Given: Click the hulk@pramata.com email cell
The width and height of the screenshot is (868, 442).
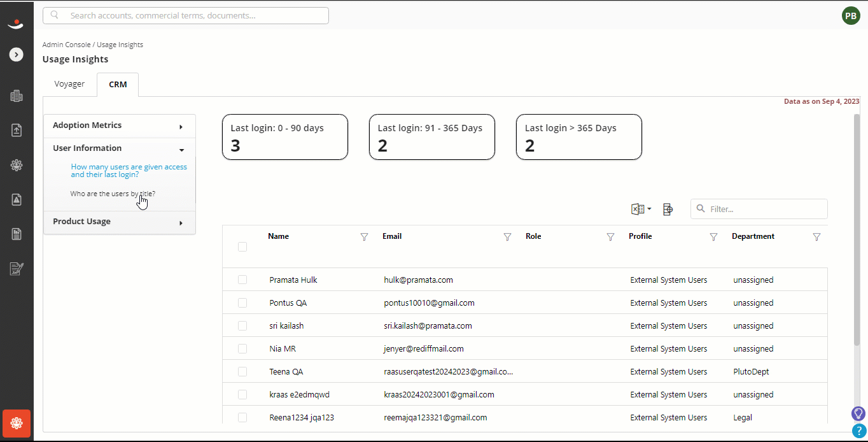Looking at the screenshot, I should (418, 280).
